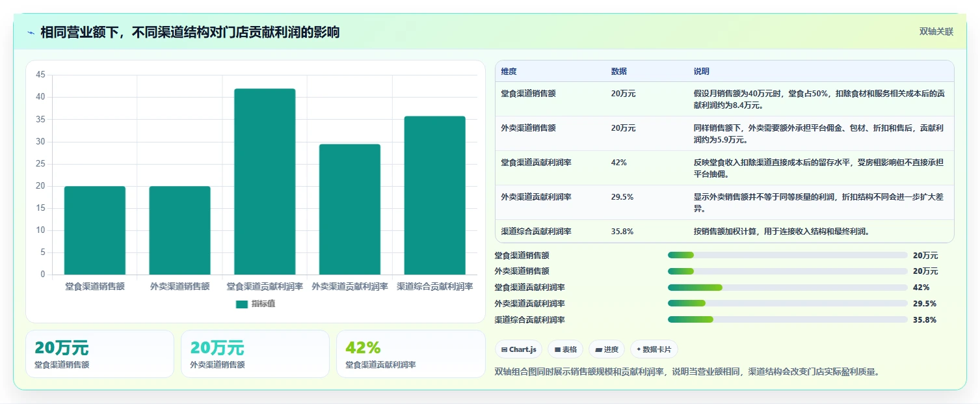Click the 堂食渠道销售额 x-axis label
Screen dimensions: 980x404
[95, 286]
